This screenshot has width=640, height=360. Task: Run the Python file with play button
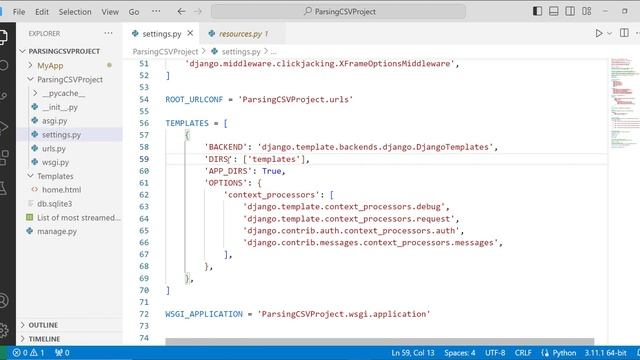(x=599, y=33)
